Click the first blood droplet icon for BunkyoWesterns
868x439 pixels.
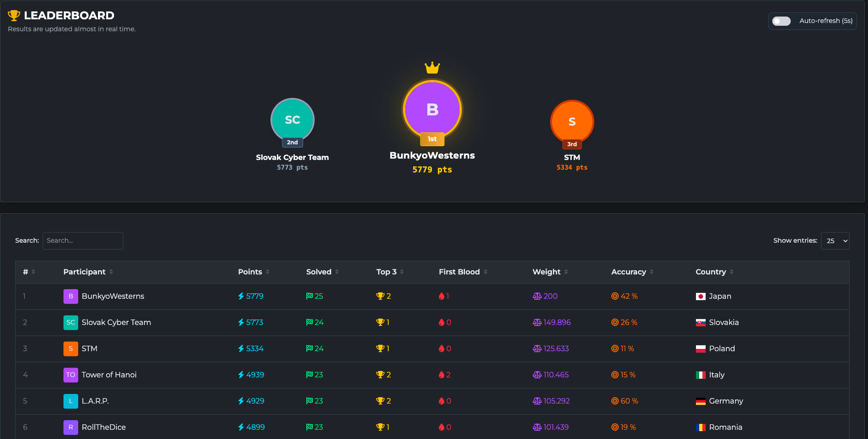(442, 296)
